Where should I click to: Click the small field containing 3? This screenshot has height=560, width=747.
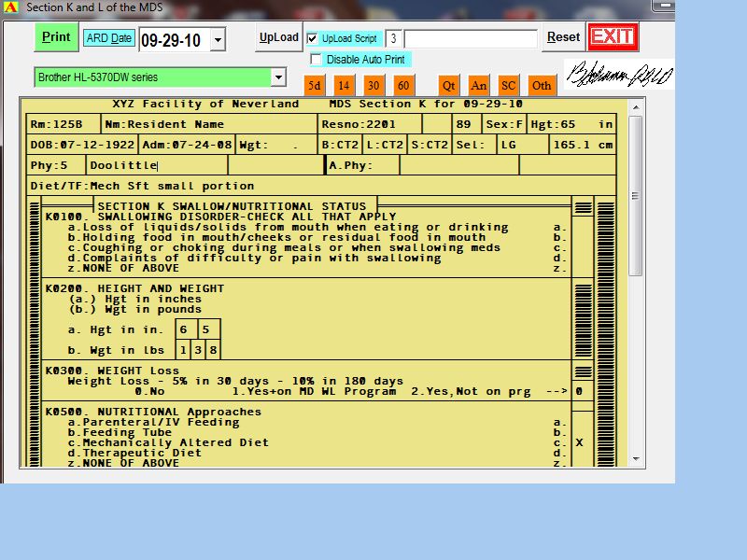pos(393,38)
